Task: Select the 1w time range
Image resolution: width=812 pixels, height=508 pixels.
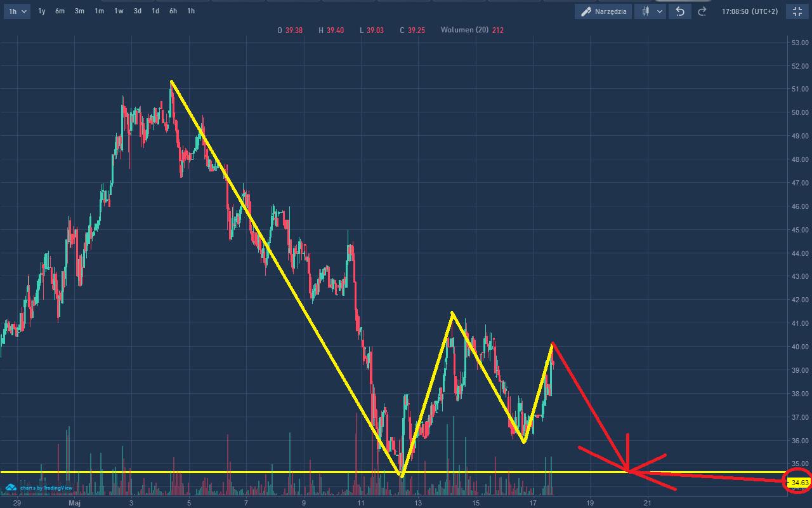Action: pyautogui.click(x=119, y=11)
